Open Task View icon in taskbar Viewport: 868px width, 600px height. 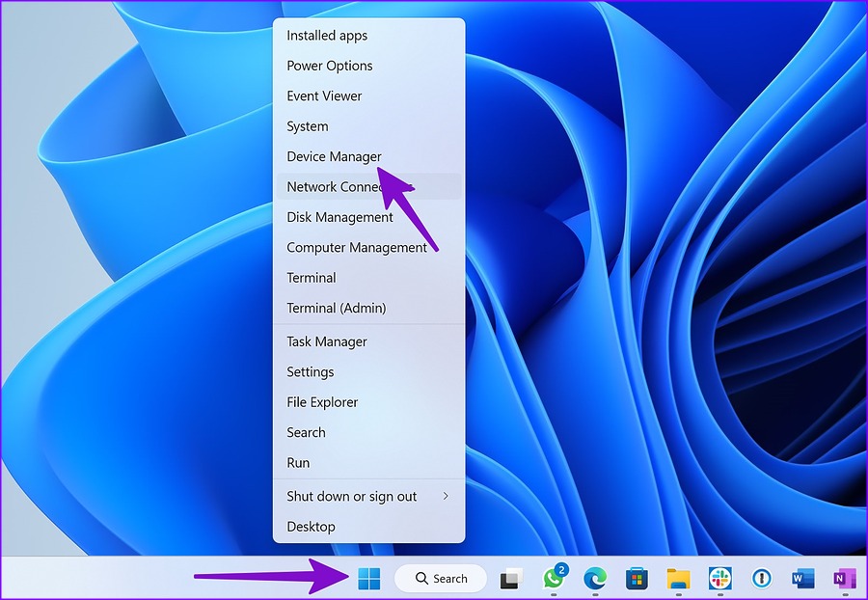[x=511, y=579]
